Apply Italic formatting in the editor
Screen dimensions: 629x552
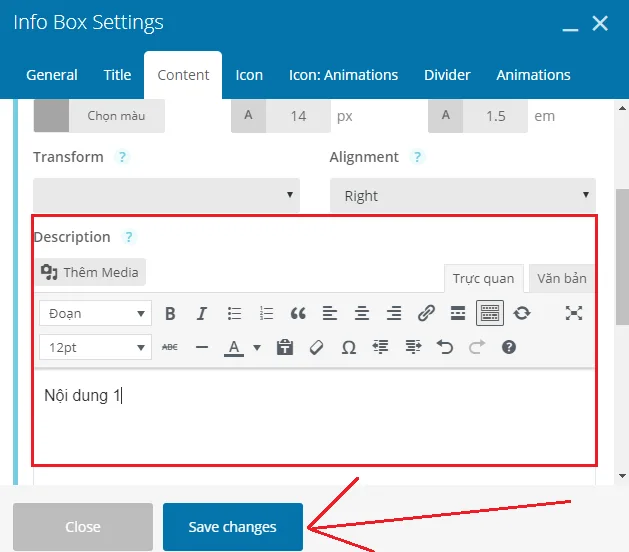(202, 313)
